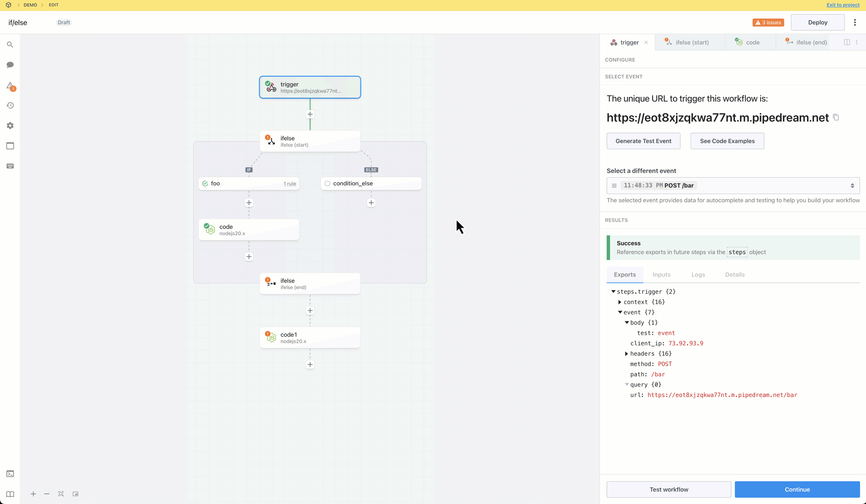Open the terminal console icon at bottom left
The image size is (866, 504).
pos(10,474)
